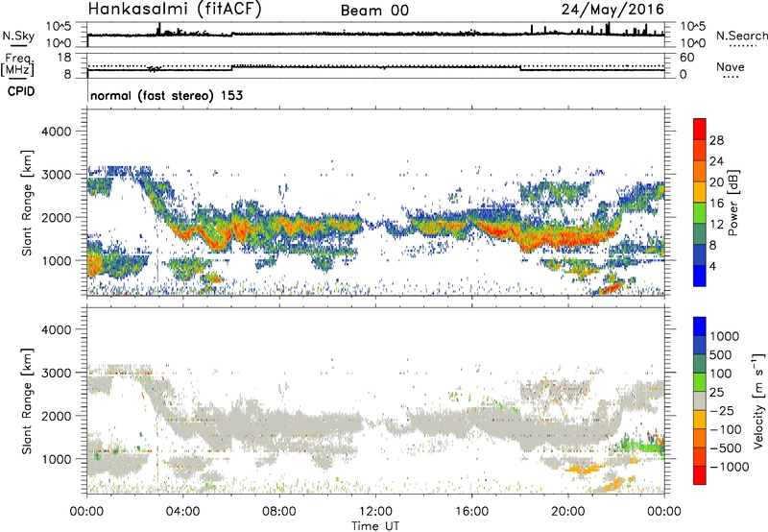This screenshot has width=768, height=532.
Task: Click the '20:00' time tick label
Action: tap(568, 512)
